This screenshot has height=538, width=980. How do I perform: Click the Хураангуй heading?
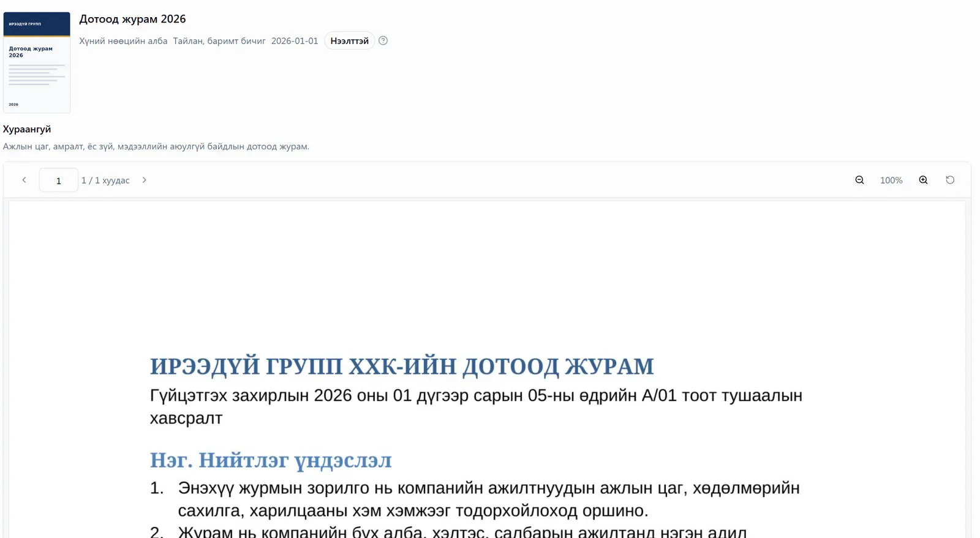coord(27,129)
